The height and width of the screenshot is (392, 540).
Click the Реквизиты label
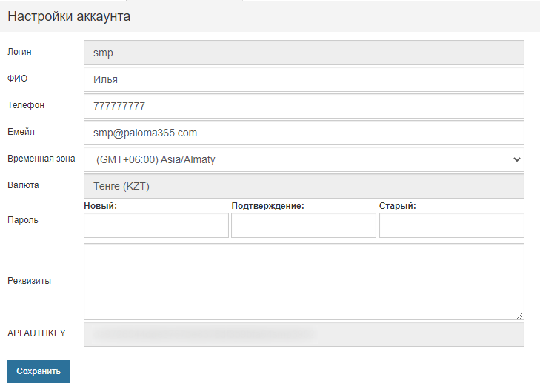tap(29, 281)
